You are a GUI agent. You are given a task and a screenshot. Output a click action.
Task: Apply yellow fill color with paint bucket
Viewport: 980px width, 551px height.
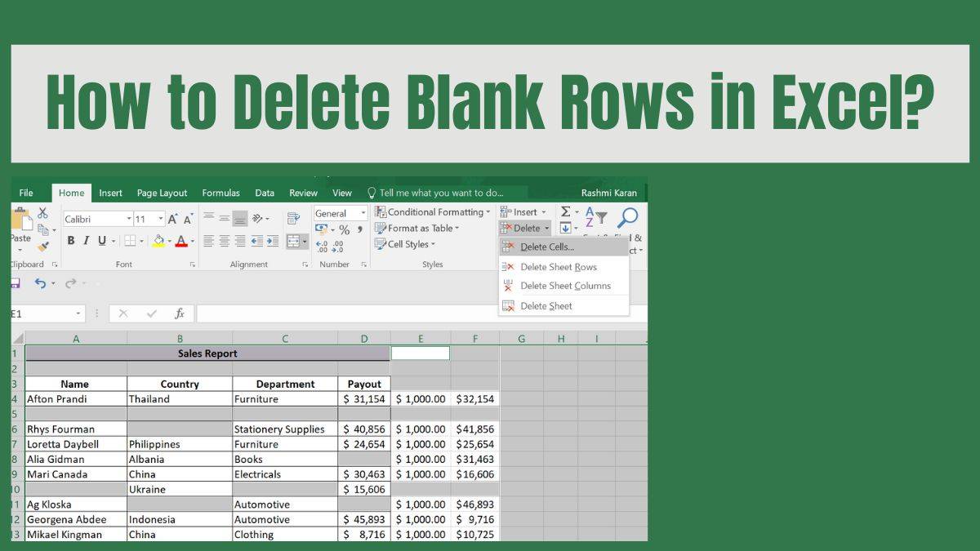[x=158, y=242]
